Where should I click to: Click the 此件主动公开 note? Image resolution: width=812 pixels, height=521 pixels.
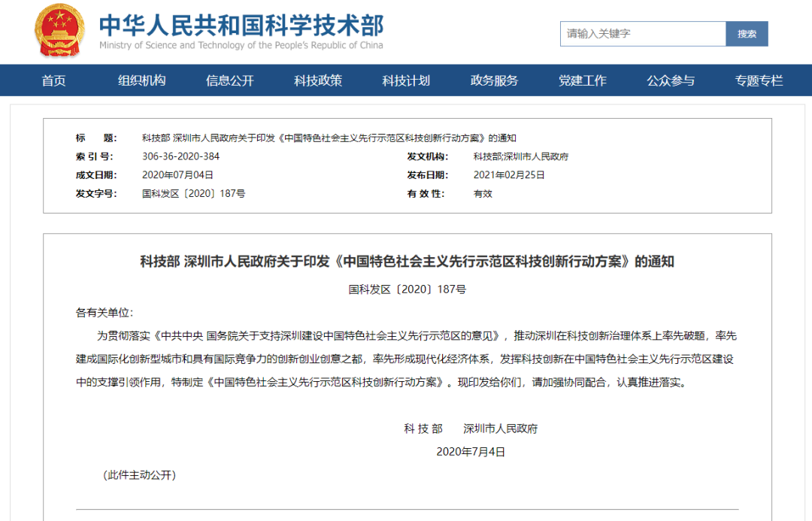139,475
